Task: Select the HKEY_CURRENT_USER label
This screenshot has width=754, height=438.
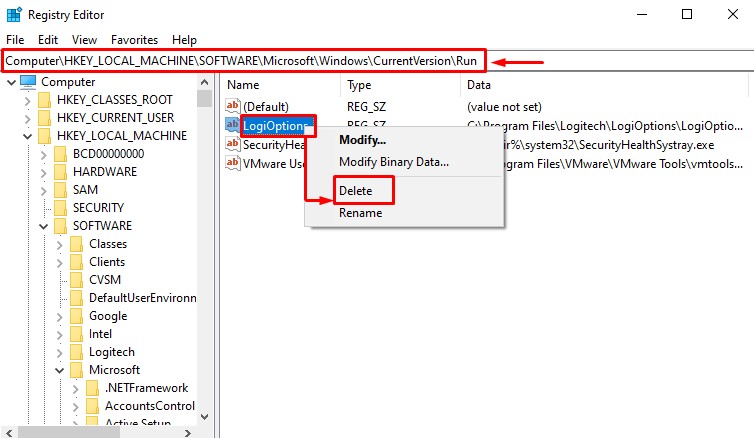Action: pos(115,118)
